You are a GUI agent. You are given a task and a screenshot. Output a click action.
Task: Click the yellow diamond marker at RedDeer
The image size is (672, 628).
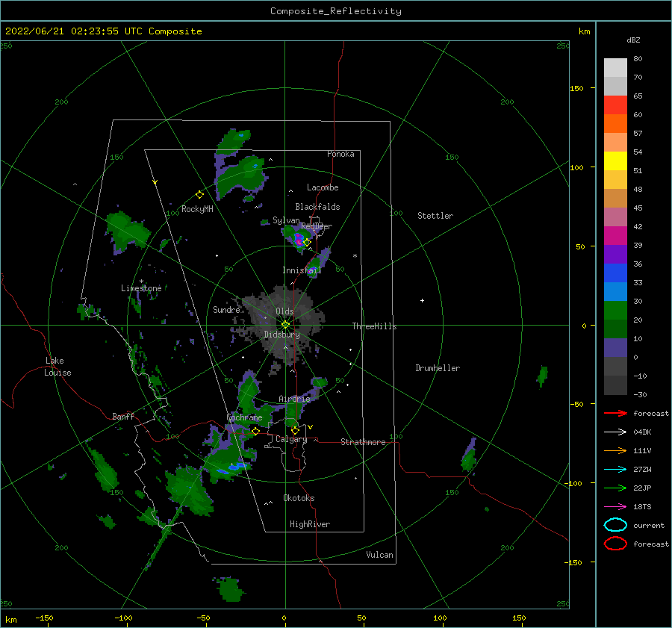pos(307,242)
